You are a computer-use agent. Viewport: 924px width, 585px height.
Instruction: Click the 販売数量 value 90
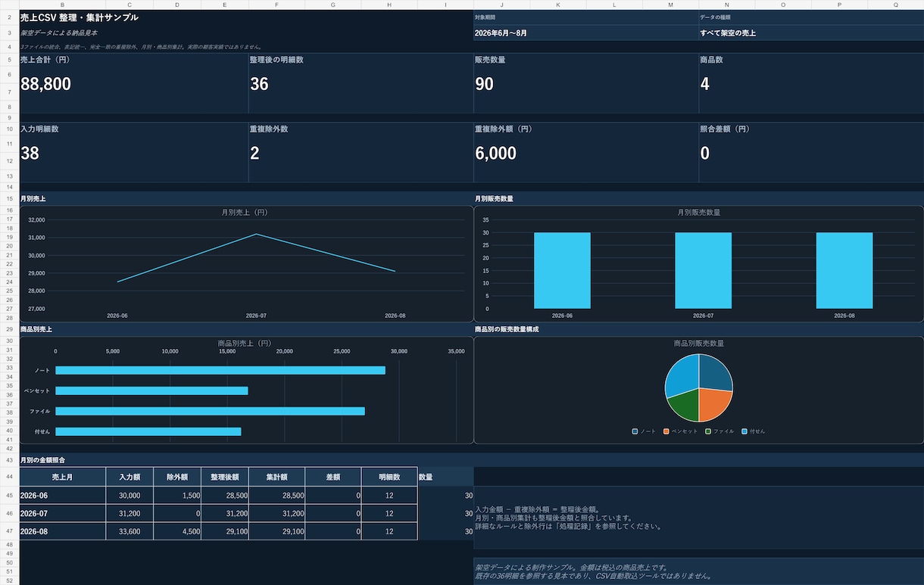[484, 84]
